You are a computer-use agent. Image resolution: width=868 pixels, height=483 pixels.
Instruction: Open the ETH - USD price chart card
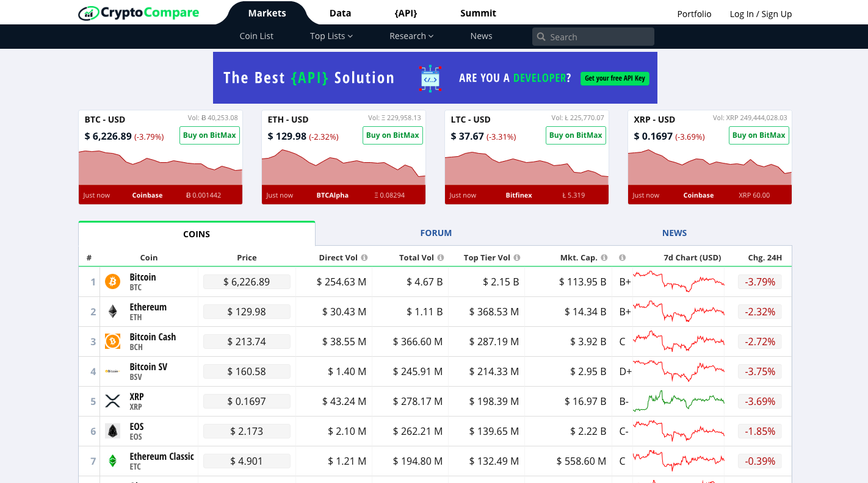click(x=344, y=157)
